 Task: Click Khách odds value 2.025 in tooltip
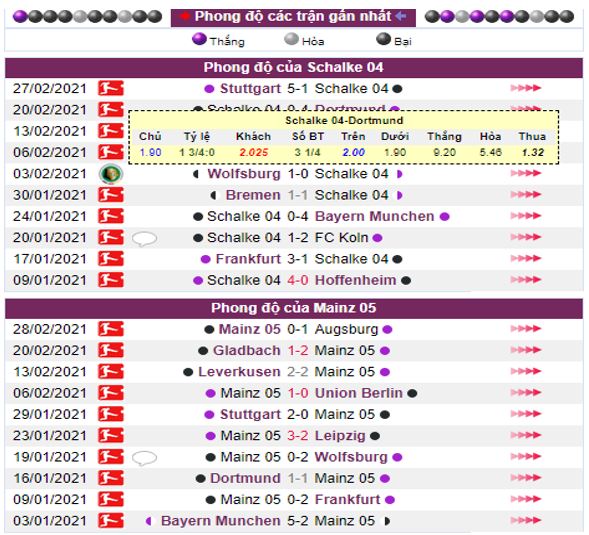tap(254, 153)
